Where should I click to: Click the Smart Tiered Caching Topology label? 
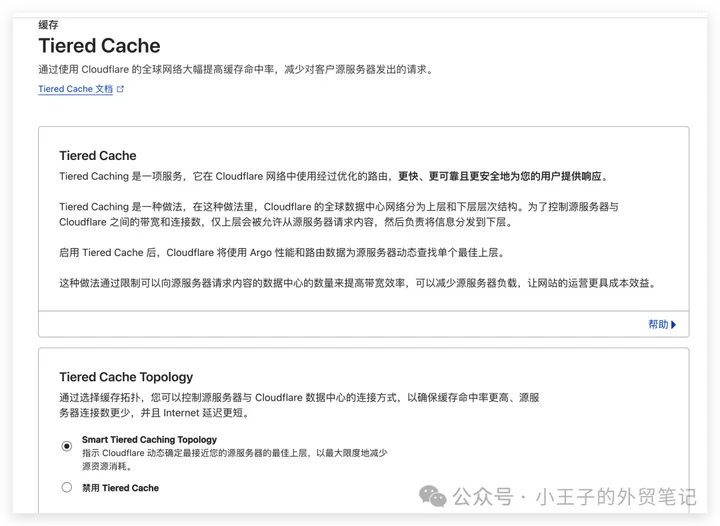(149, 440)
